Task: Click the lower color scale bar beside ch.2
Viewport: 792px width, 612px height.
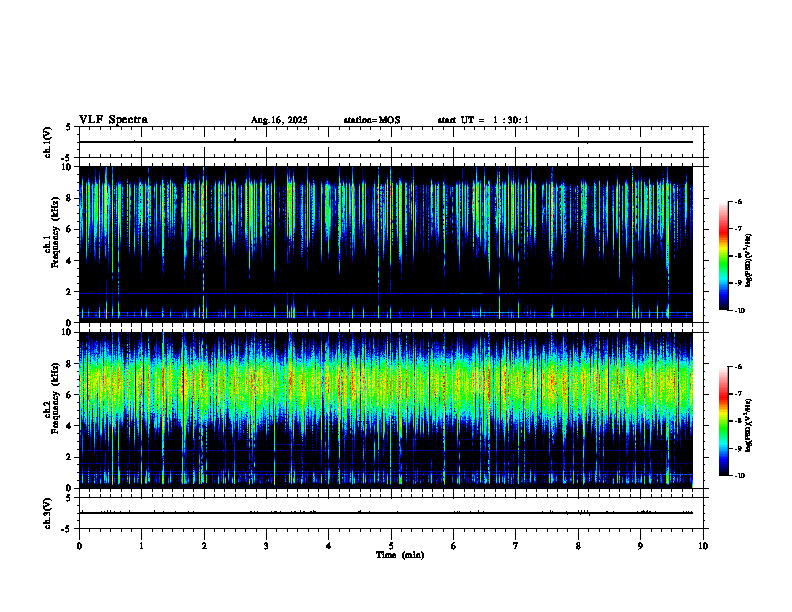Action: [723, 421]
